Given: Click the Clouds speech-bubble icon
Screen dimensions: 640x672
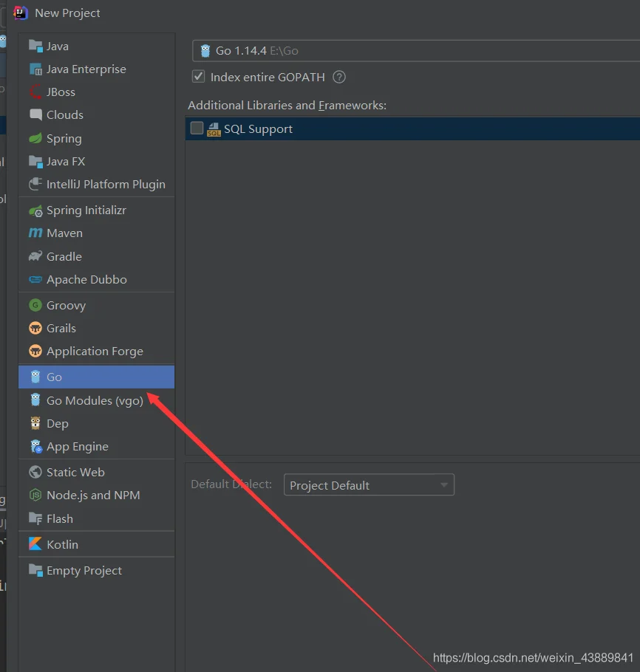Looking at the screenshot, I should point(35,115).
